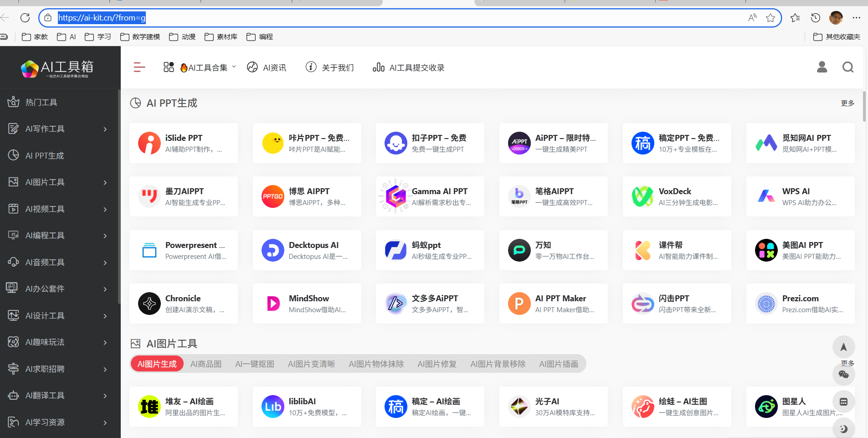This screenshot has height=438, width=868.
Task: Open VoxDeck green icon
Action: coord(643,196)
